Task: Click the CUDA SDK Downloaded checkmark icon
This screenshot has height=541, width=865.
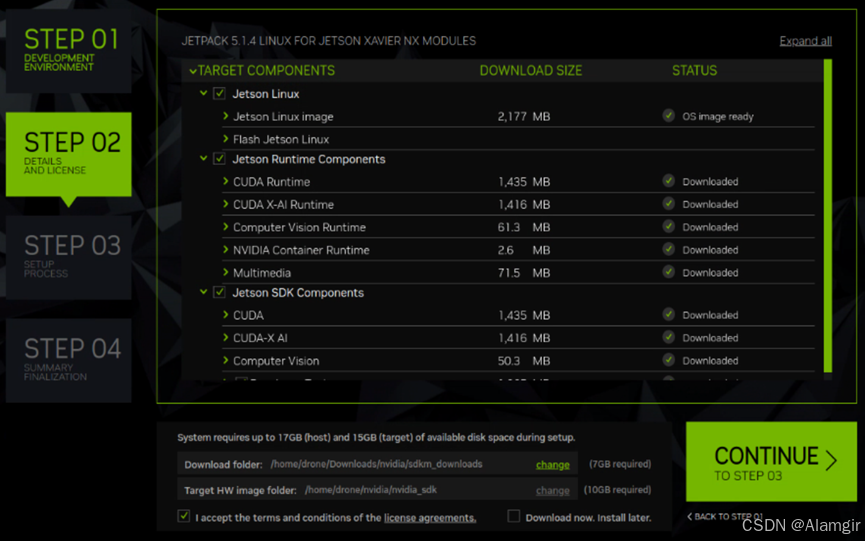Action: click(668, 314)
